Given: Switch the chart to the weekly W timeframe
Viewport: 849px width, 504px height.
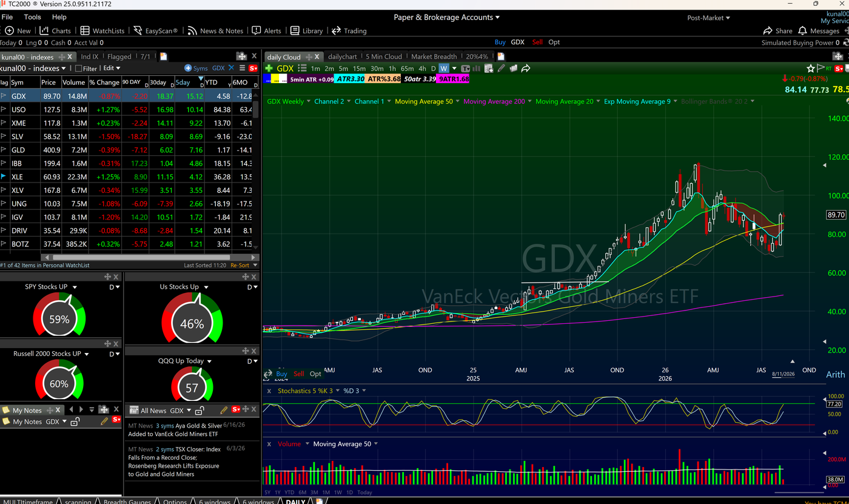Looking at the screenshot, I should click(444, 69).
